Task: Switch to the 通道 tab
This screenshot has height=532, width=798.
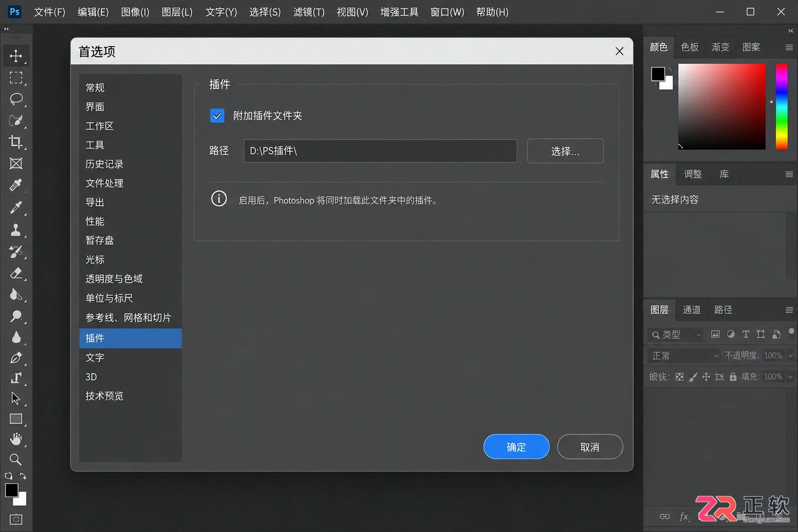Action: coord(692,310)
